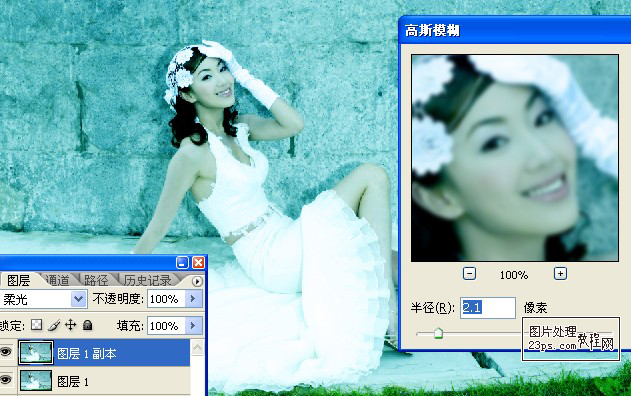The height and width of the screenshot is (396, 631).
Task: Toggle lock transparent pixels icon
Action: pyautogui.click(x=37, y=325)
